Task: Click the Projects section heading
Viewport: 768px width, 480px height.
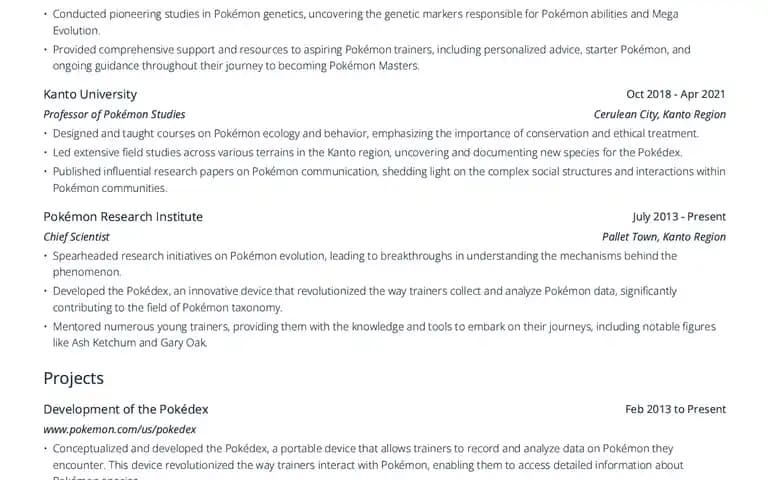Action: (73, 378)
